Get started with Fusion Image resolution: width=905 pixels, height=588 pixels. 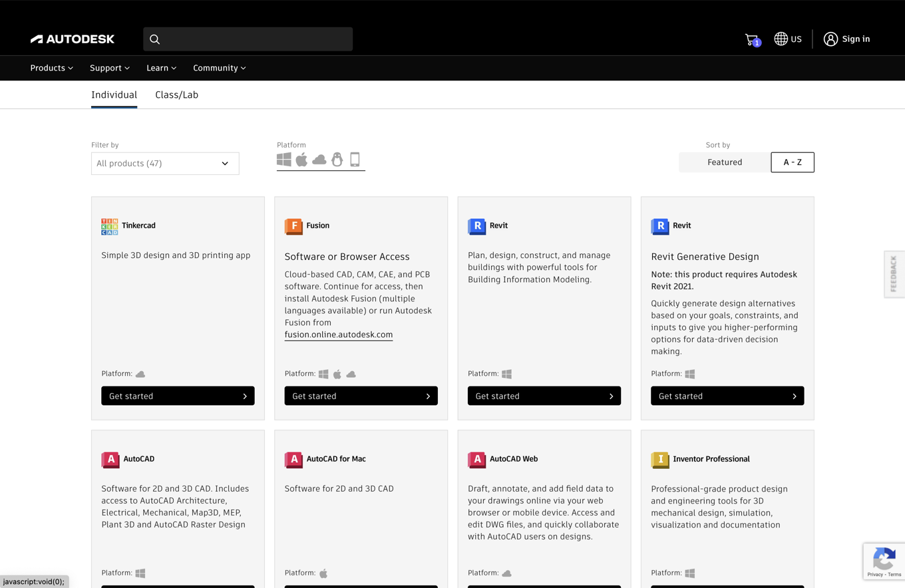point(361,396)
